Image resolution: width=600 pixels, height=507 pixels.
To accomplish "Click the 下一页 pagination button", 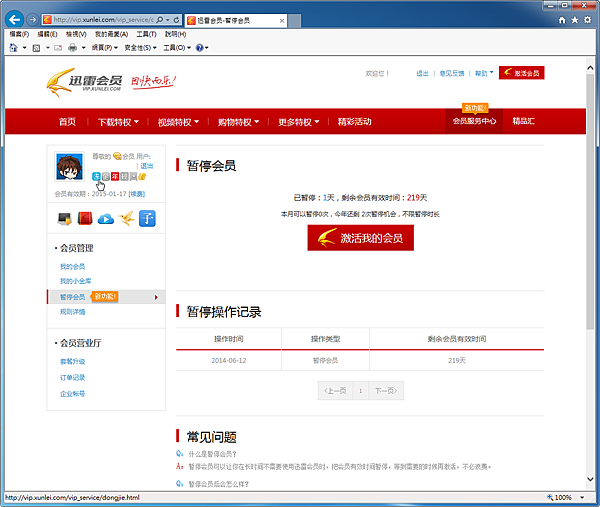I will [386, 391].
